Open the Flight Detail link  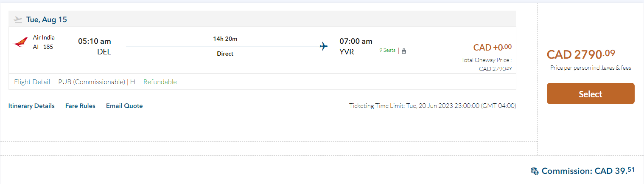pyautogui.click(x=32, y=82)
